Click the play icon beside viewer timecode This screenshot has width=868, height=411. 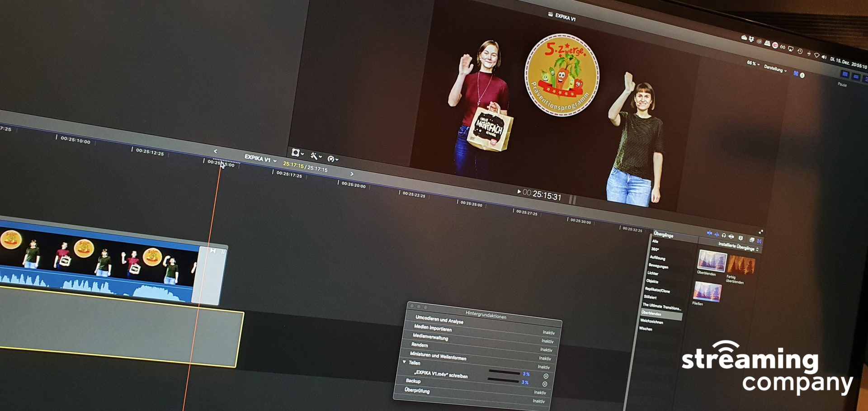tap(519, 192)
